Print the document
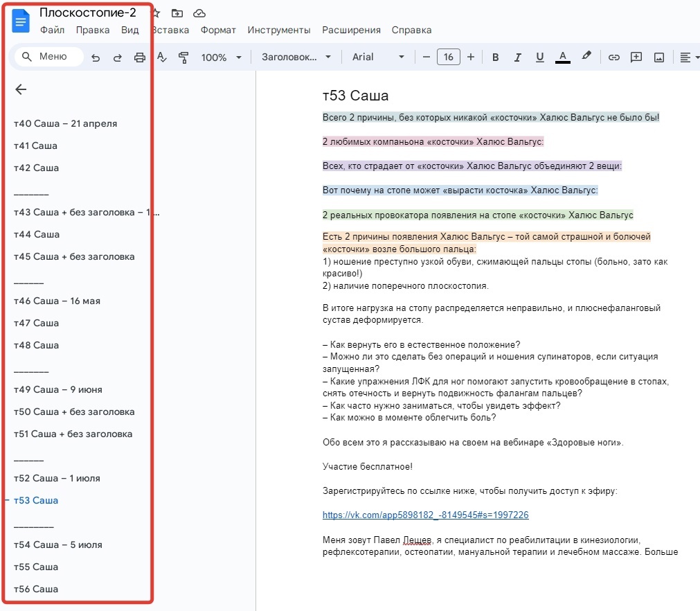Image resolution: width=700 pixels, height=611 pixels. coord(140,57)
